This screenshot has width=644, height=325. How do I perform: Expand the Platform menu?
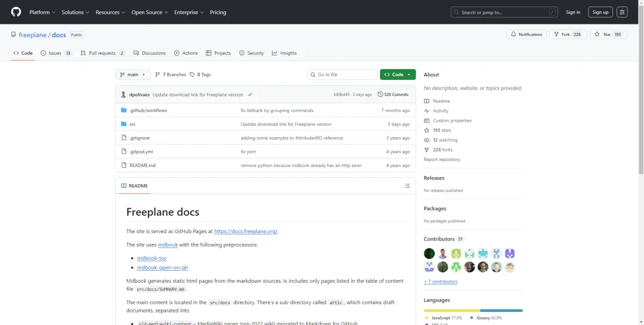pyautogui.click(x=42, y=13)
